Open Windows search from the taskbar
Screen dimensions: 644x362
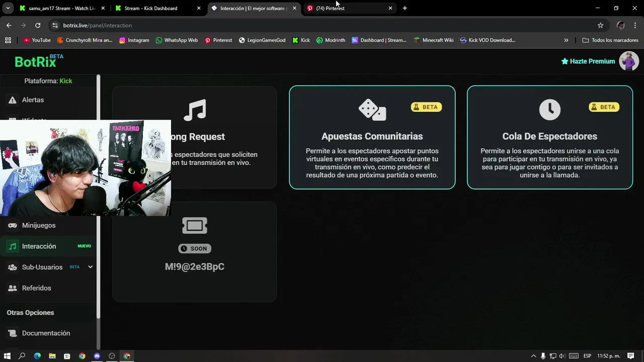pos(22,356)
